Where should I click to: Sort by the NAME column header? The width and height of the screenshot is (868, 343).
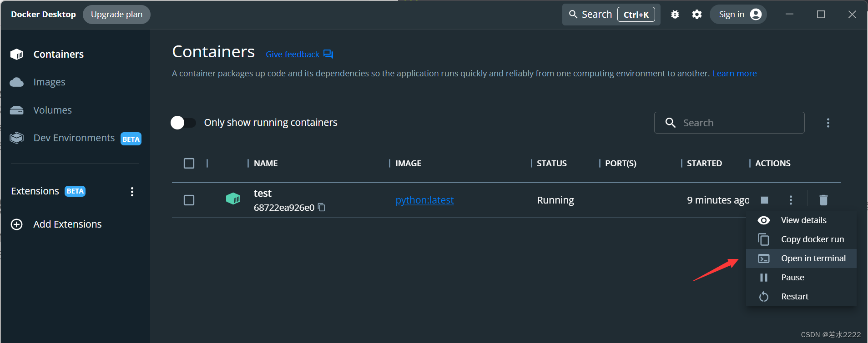[266, 164]
